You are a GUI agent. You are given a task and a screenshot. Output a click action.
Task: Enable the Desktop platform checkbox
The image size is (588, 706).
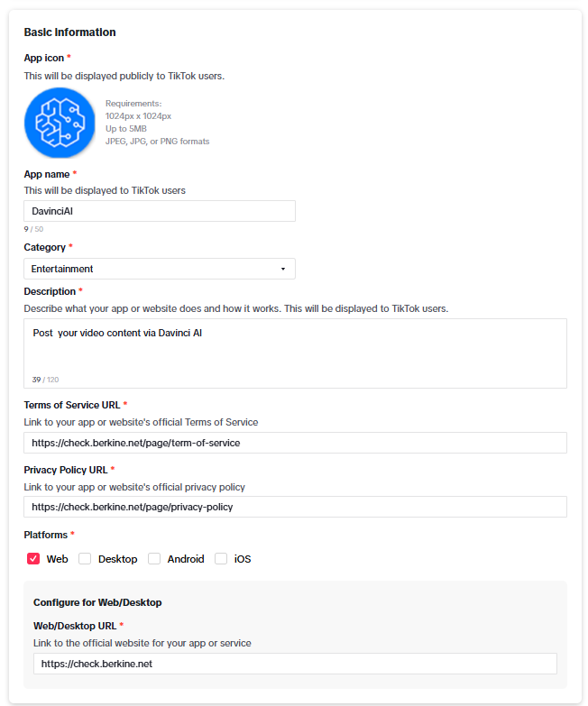(85, 559)
